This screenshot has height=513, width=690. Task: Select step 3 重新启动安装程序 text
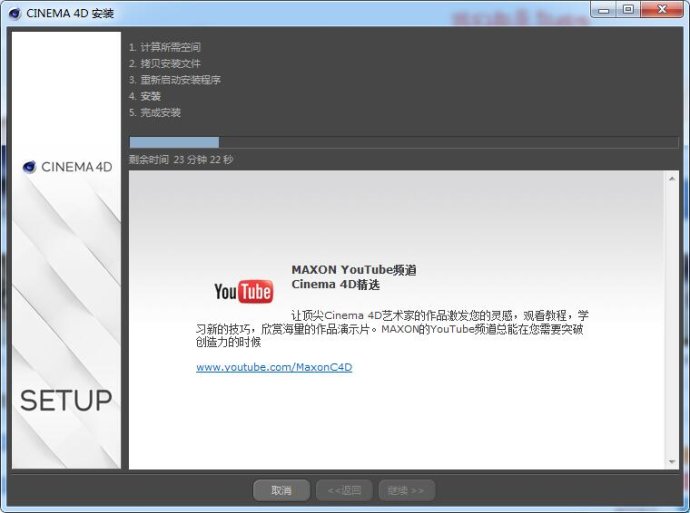coord(175,80)
